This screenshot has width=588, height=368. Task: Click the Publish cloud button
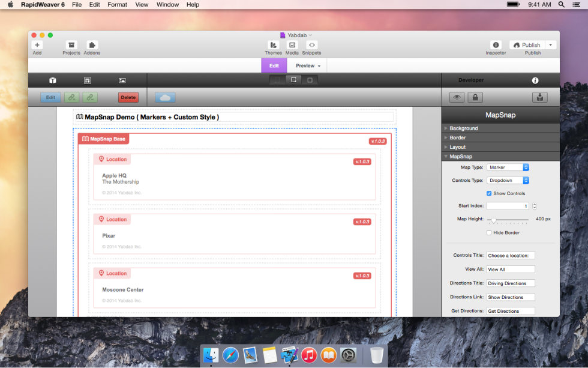click(527, 45)
